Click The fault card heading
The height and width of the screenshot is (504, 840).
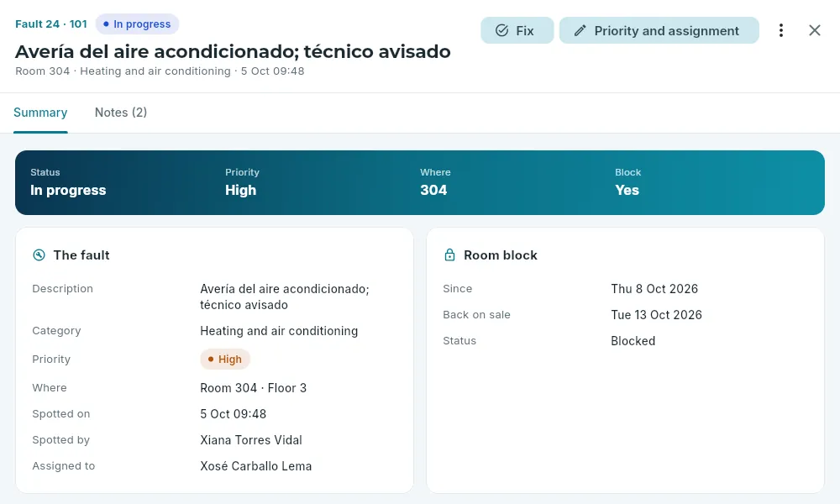pos(81,255)
